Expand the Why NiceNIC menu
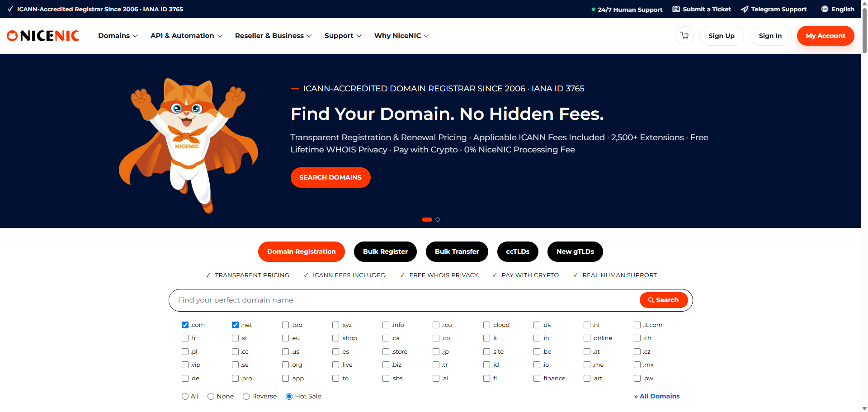 [x=401, y=36]
